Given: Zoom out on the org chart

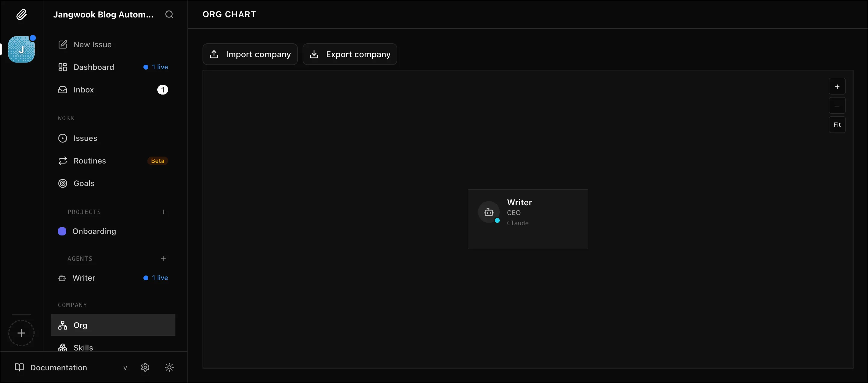Looking at the screenshot, I should [837, 106].
